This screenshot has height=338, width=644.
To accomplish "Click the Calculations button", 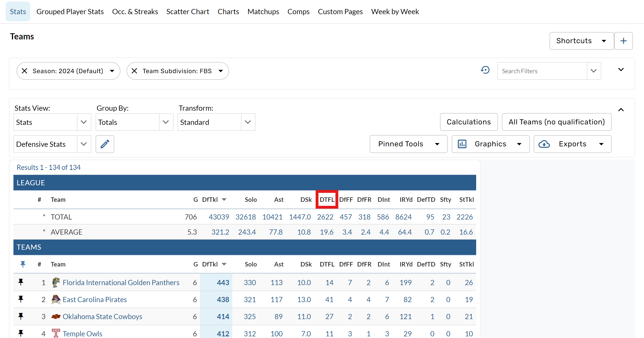I will [469, 122].
